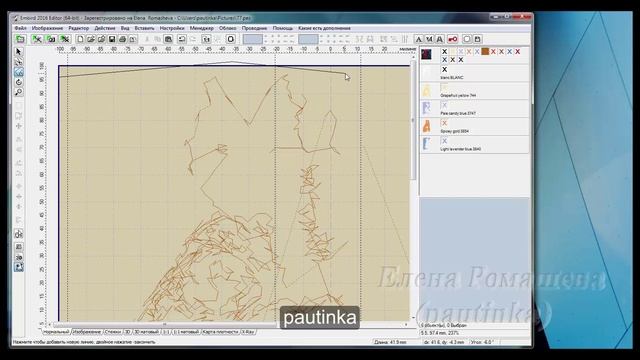Open the 'Какие есть дополнения' menu
This screenshot has height=360, width=640.
pos(324,28)
